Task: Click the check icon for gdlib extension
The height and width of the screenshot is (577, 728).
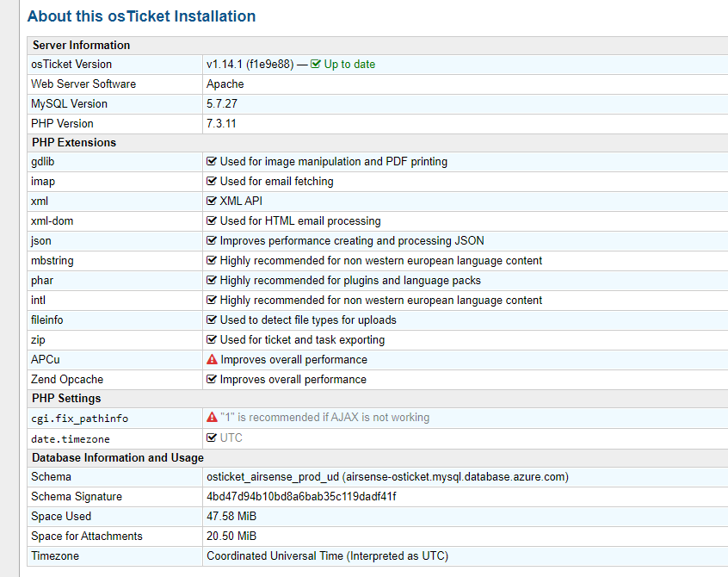Action: tap(212, 162)
